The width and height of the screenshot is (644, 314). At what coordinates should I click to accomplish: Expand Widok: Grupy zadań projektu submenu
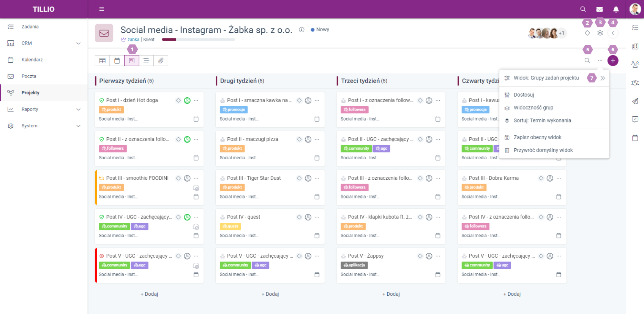click(603, 78)
